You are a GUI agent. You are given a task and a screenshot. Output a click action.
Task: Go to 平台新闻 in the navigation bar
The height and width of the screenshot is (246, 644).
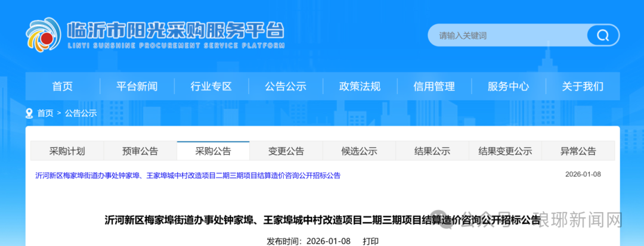(x=137, y=86)
